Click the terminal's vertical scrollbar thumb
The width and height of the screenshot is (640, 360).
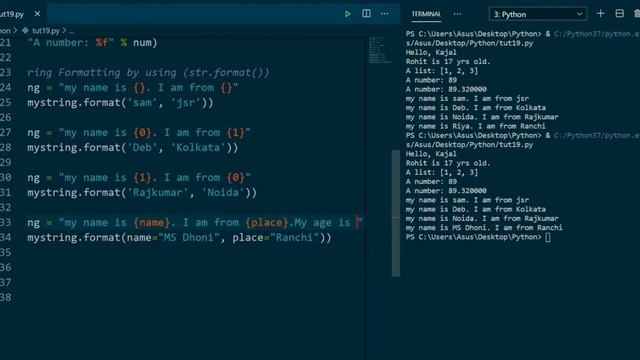396,213
